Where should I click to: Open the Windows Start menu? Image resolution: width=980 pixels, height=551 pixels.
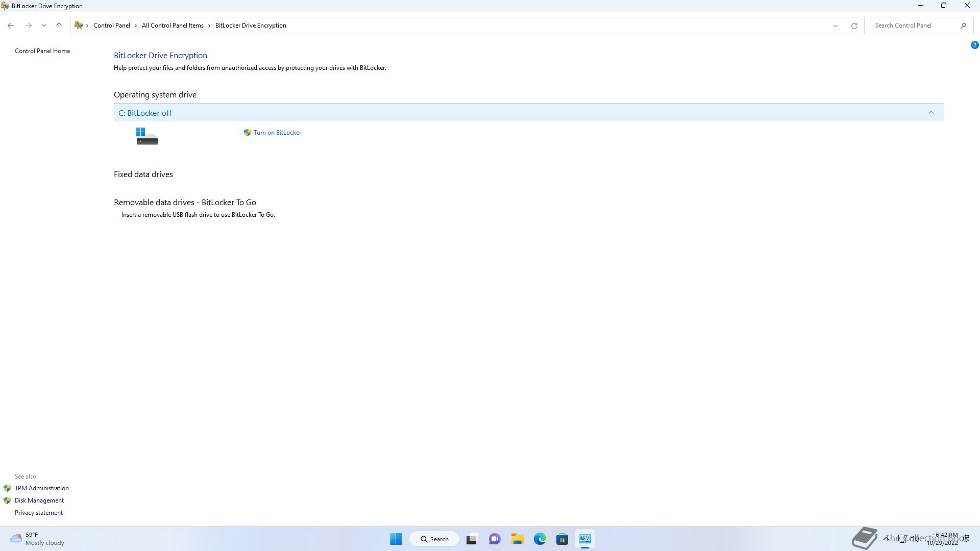tap(396, 539)
